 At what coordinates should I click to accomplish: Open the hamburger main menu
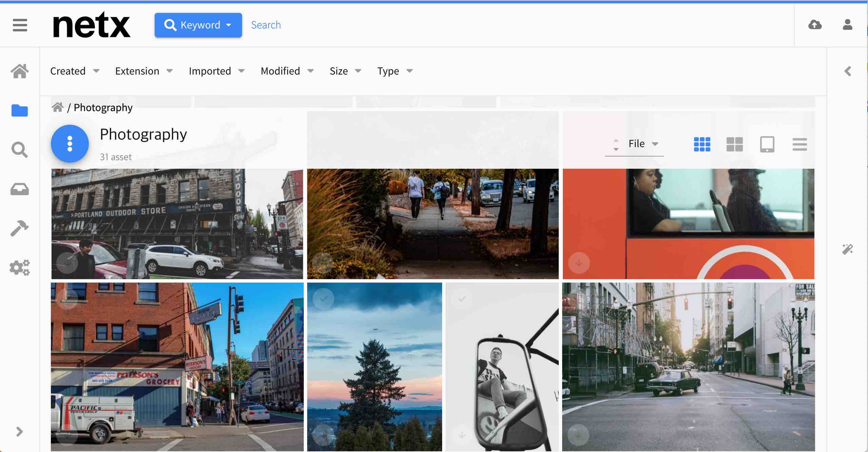click(20, 25)
